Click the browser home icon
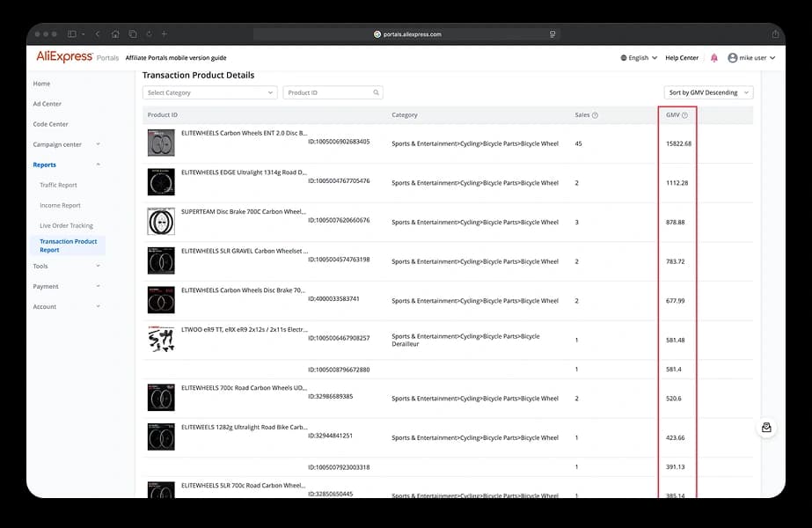This screenshot has width=812, height=528. click(115, 34)
